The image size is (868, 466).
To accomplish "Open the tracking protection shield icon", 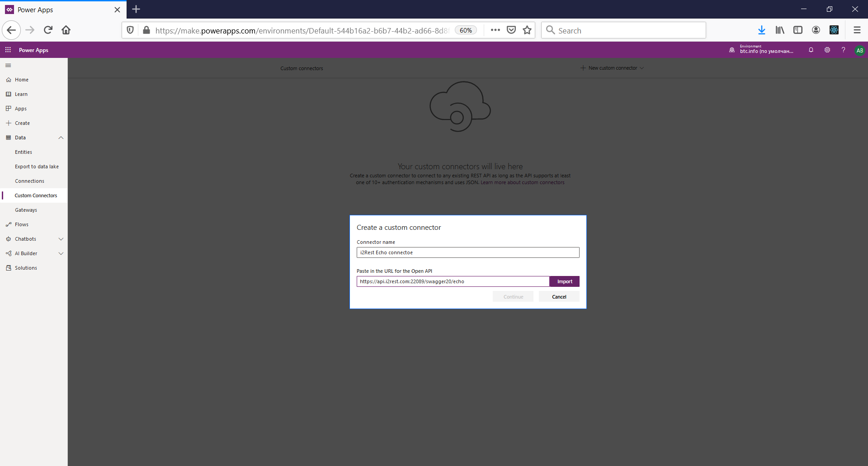I will 130,30.
